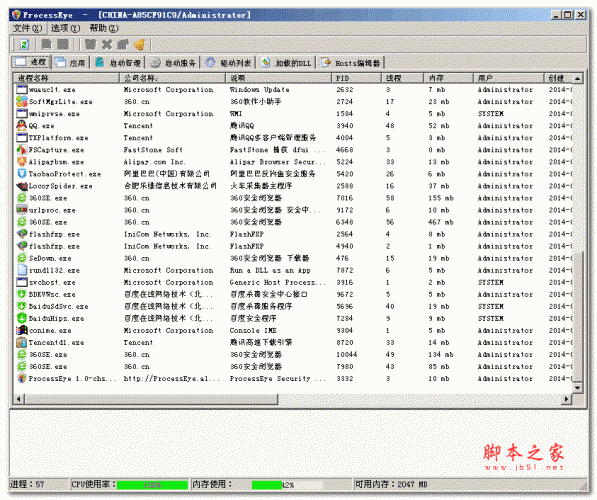Viewport: 597px width, 500px height.
Task: Click the CPU usage progress bar
Action: click(x=152, y=485)
